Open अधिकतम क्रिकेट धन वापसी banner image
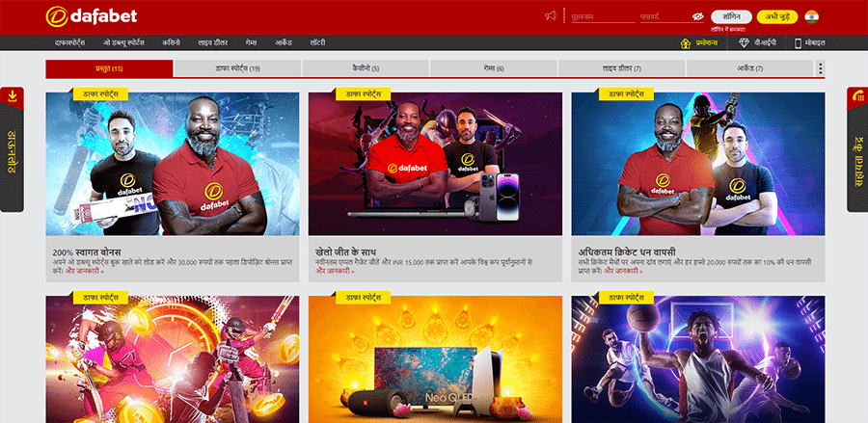This screenshot has height=423, width=868. click(x=698, y=164)
